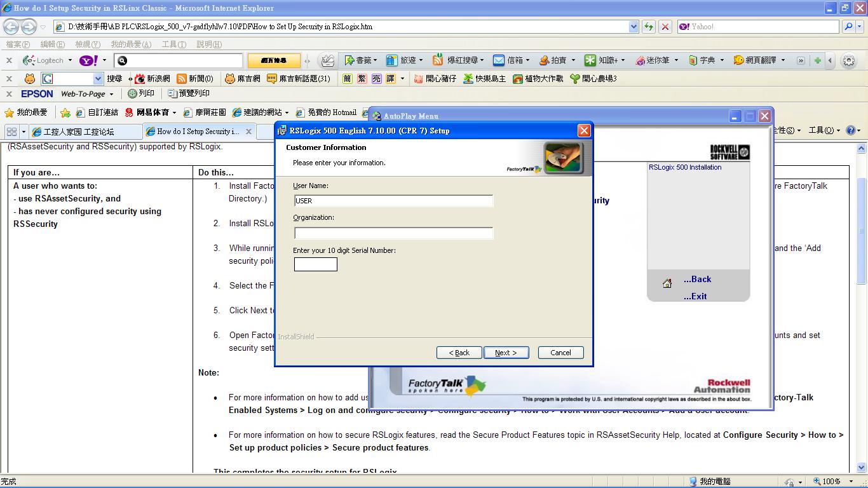Click the 新聞 RSS feed icon
The image size is (868, 488).
coord(182,79)
